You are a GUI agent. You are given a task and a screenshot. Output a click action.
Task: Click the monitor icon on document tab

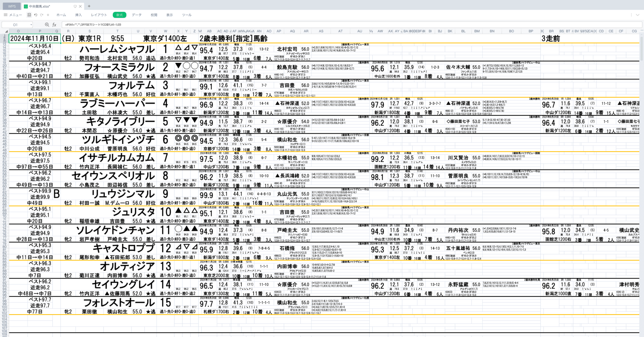pos(75,6)
